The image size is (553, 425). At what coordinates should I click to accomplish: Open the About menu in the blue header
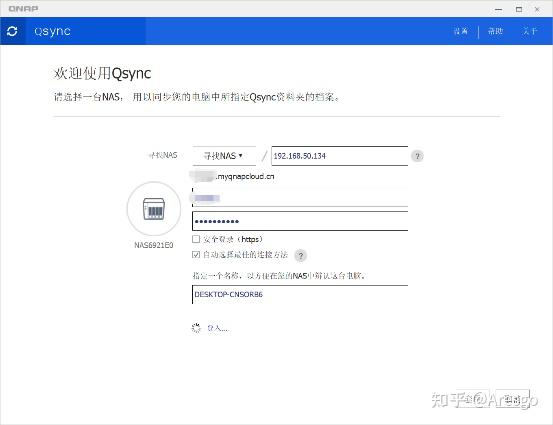(x=530, y=31)
